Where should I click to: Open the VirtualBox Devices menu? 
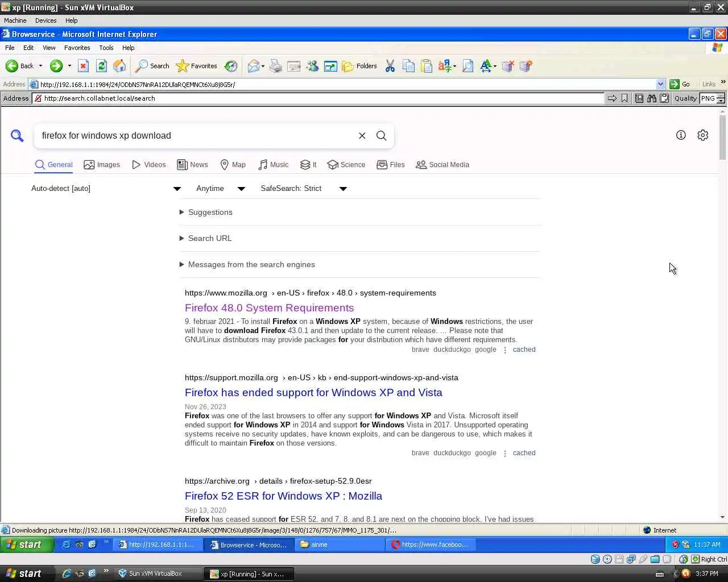[x=45, y=20]
